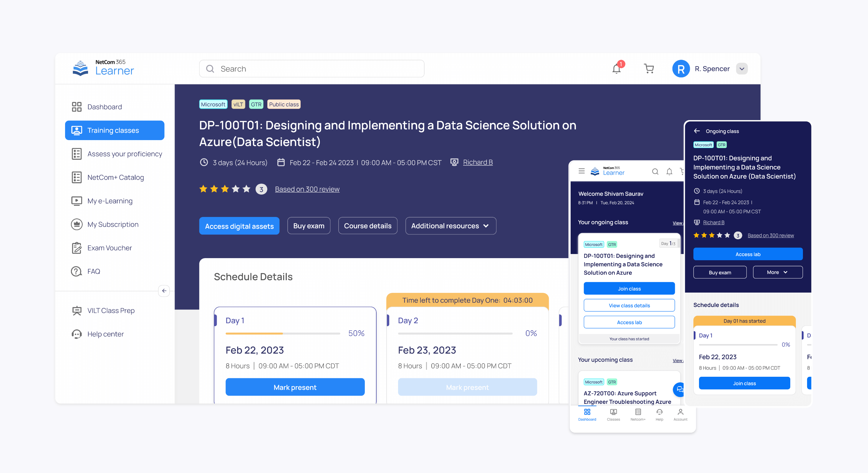Tap the back arrow on Ongoing class screen

697,131
